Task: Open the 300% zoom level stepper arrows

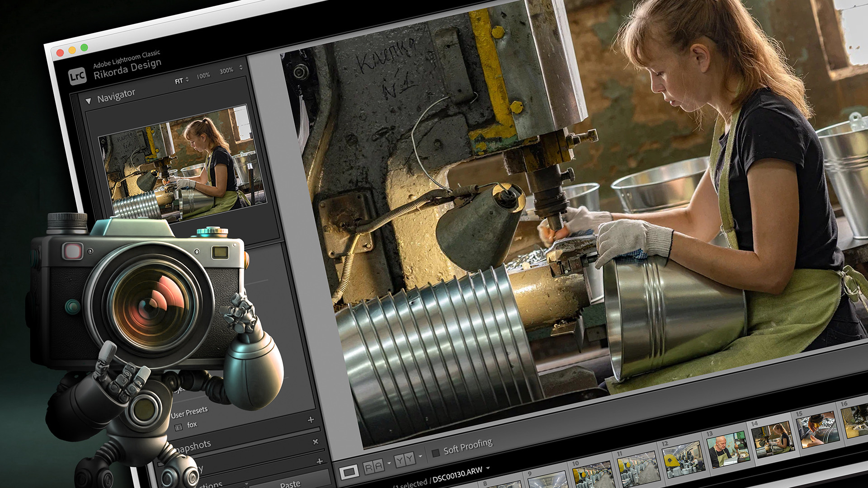Action: pyautogui.click(x=241, y=68)
